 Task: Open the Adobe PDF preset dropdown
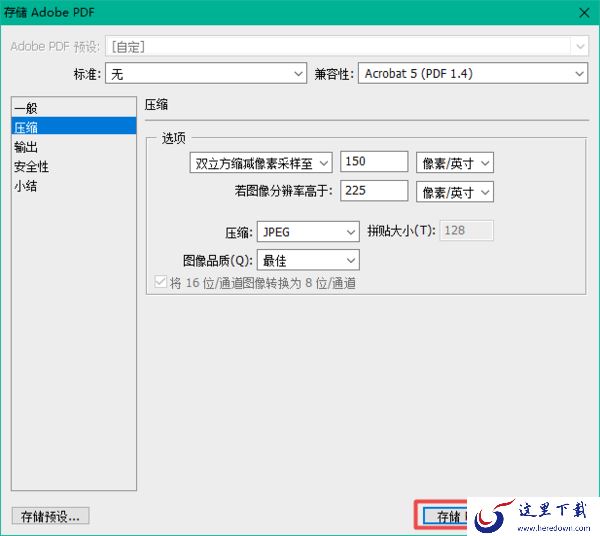[347, 47]
